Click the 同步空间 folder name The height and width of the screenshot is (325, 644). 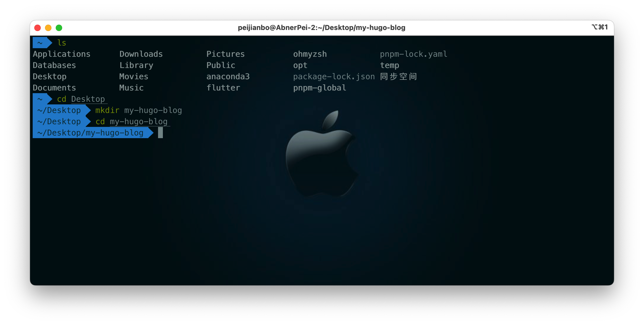click(398, 77)
